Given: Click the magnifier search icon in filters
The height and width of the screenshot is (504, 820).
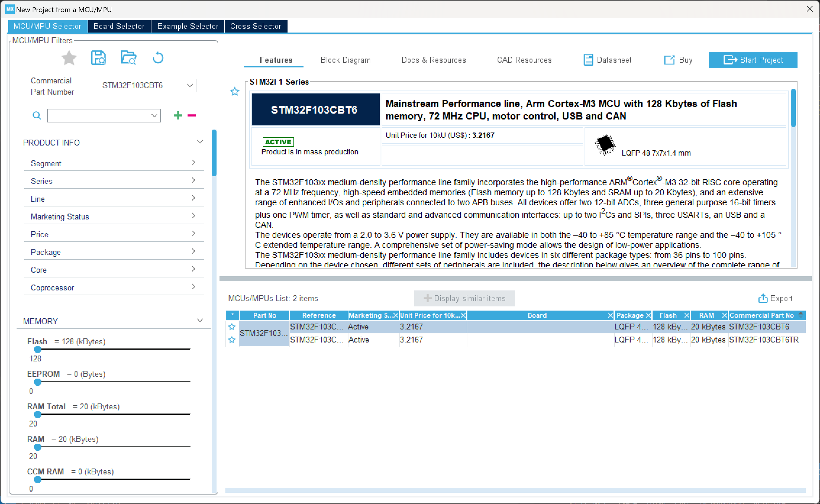Looking at the screenshot, I should click(x=37, y=116).
